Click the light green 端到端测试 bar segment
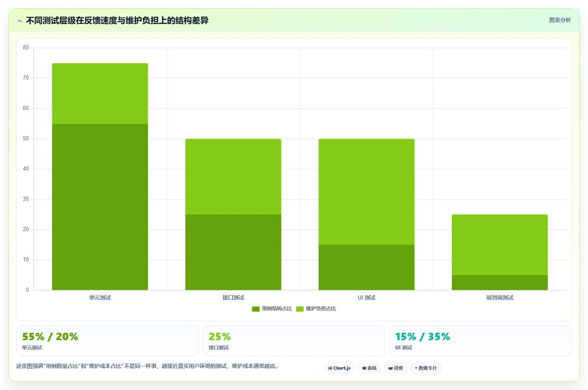 coord(500,245)
